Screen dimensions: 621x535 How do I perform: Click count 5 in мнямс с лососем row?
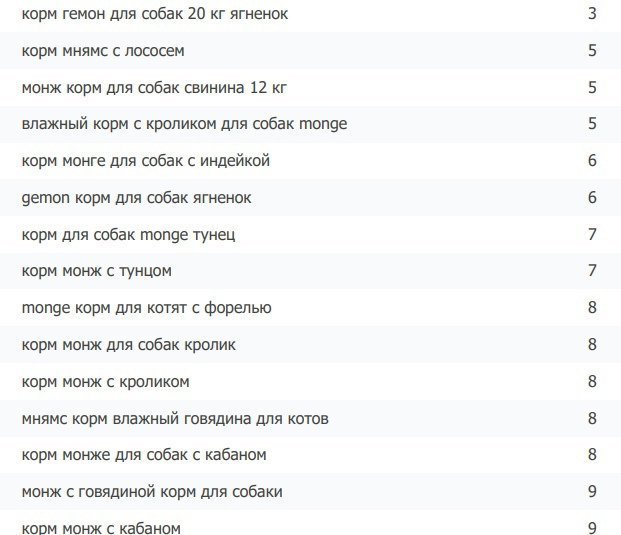pyautogui.click(x=592, y=51)
